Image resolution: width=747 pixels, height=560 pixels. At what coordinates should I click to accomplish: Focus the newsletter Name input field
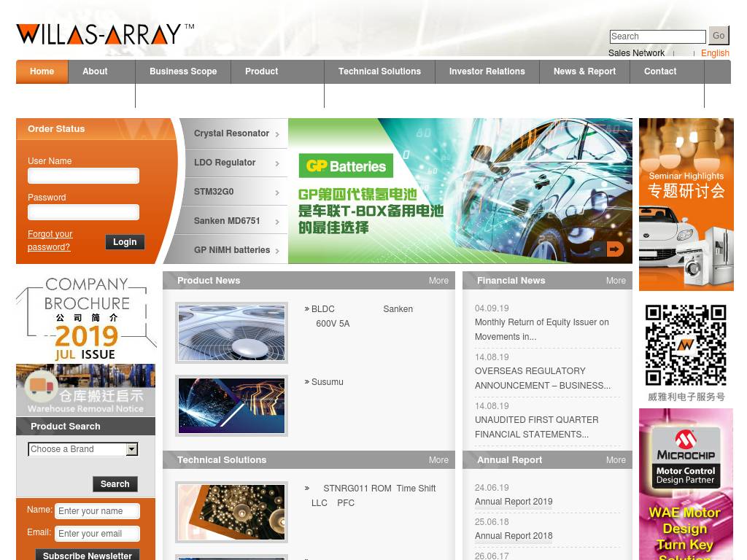coord(97,511)
